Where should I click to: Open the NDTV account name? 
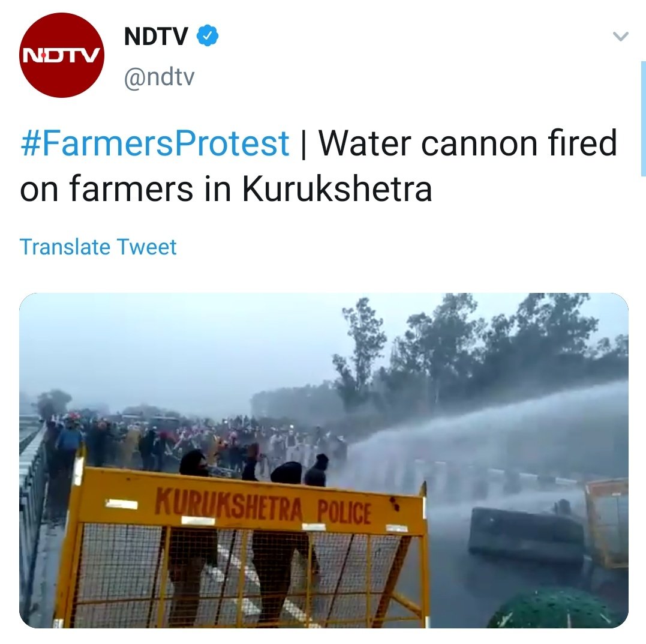[156, 36]
